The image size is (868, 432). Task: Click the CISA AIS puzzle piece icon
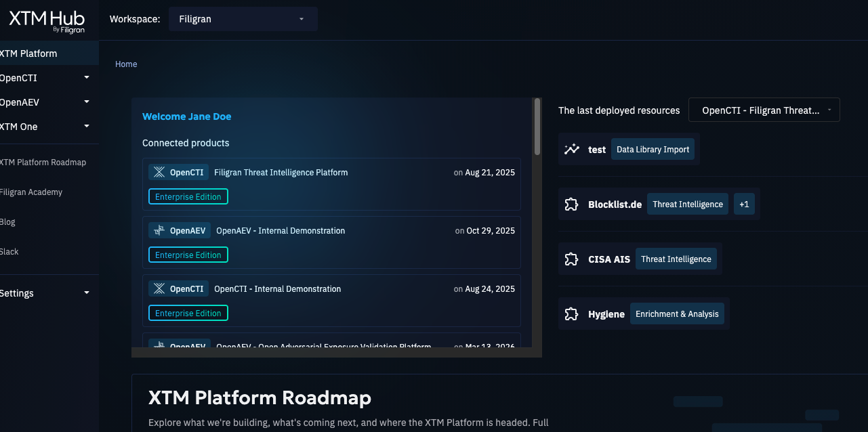pos(572,259)
